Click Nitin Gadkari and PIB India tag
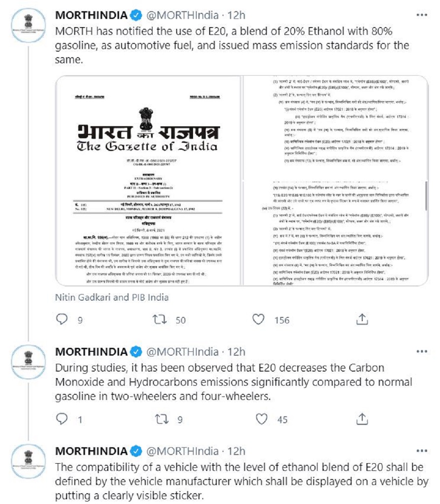Screen dimensions: 440x504 point(112,297)
